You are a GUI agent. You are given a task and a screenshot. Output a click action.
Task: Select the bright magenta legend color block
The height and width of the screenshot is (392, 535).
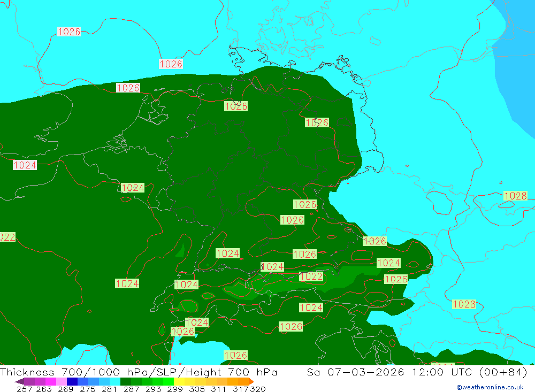pos(50,381)
